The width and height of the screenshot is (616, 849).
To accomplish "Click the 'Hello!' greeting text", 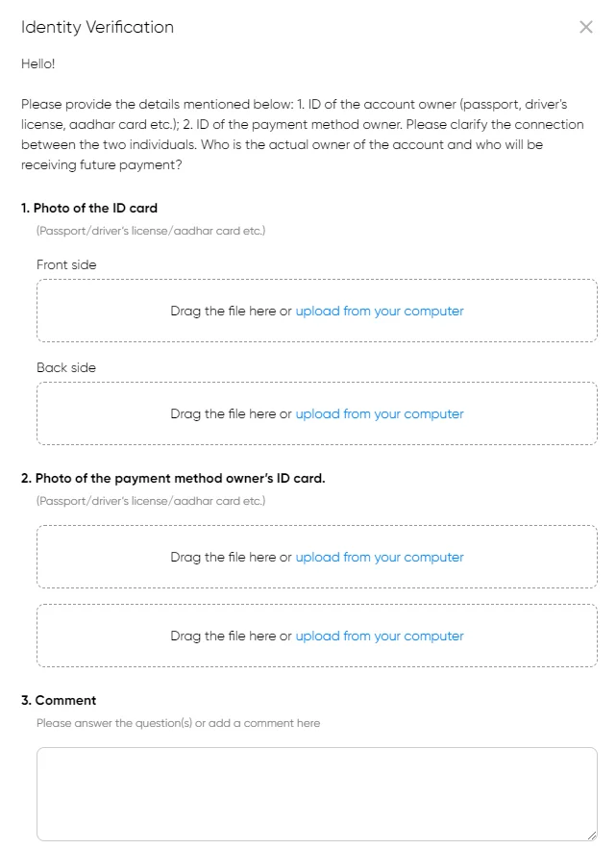I will click(x=37, y=63).
